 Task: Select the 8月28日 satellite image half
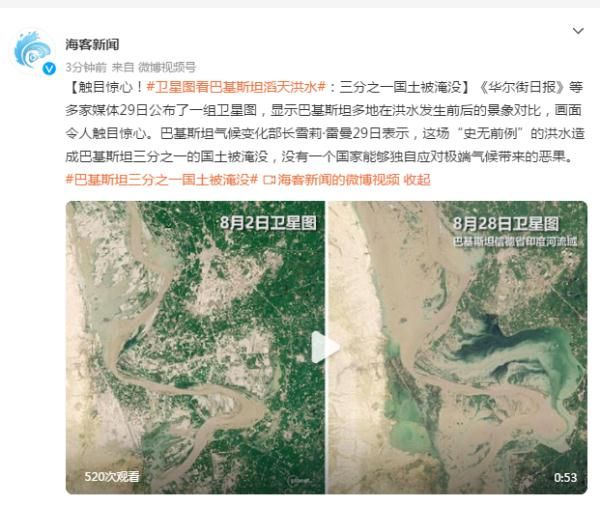point(457,347)
